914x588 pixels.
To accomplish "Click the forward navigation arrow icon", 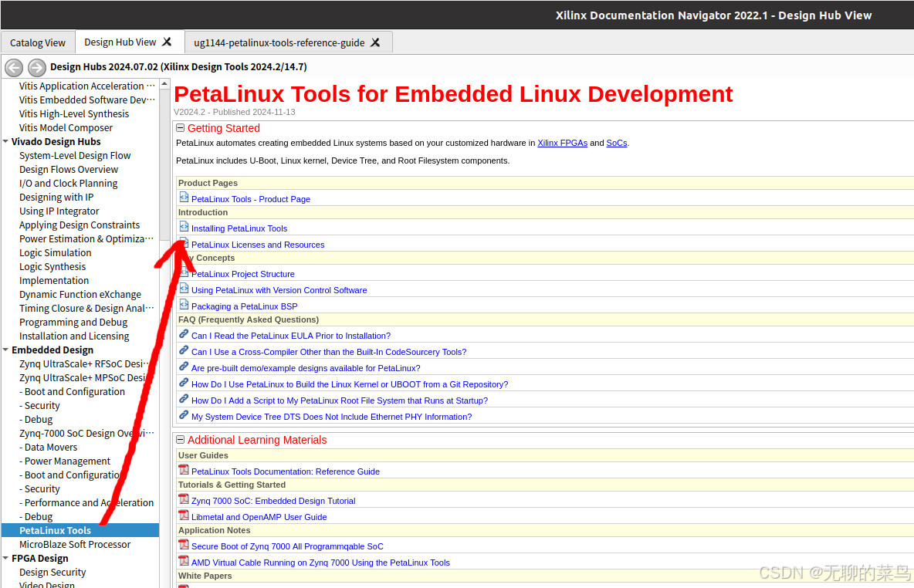I will coord(37,68).
